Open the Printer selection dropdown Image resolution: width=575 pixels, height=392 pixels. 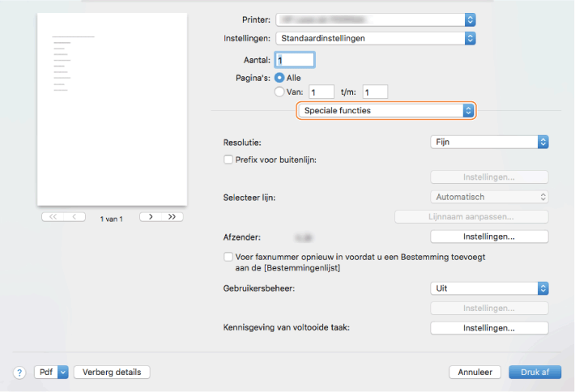pyautogui.click(x=376, y=19)
